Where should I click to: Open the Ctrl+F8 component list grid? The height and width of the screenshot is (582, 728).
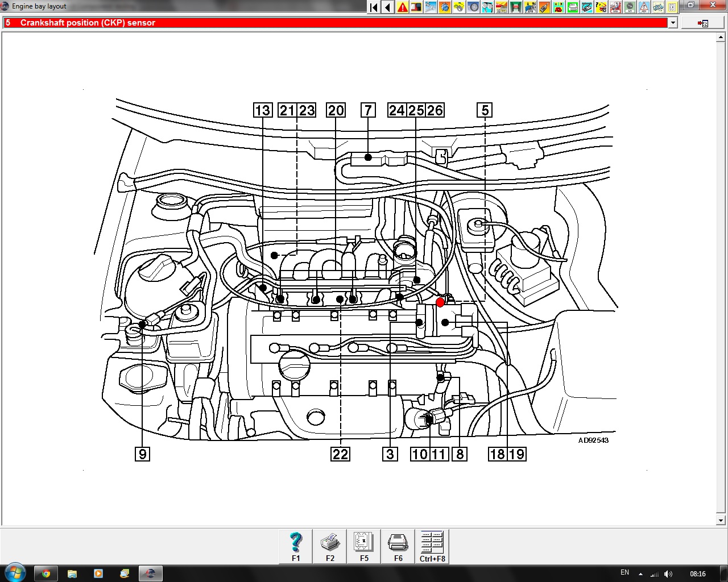(x=432, y=546)
